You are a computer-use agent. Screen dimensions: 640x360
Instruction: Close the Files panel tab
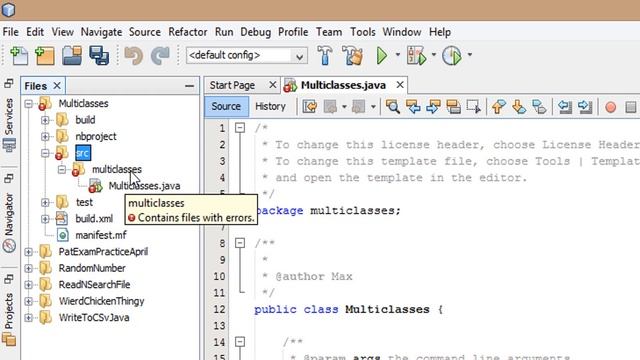(x=57, y=86)
